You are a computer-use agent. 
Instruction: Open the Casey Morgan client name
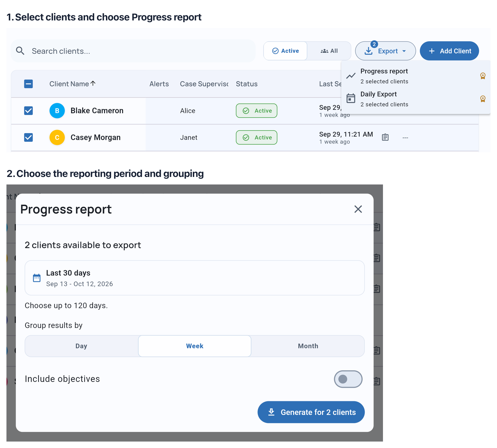pos(95,137)
